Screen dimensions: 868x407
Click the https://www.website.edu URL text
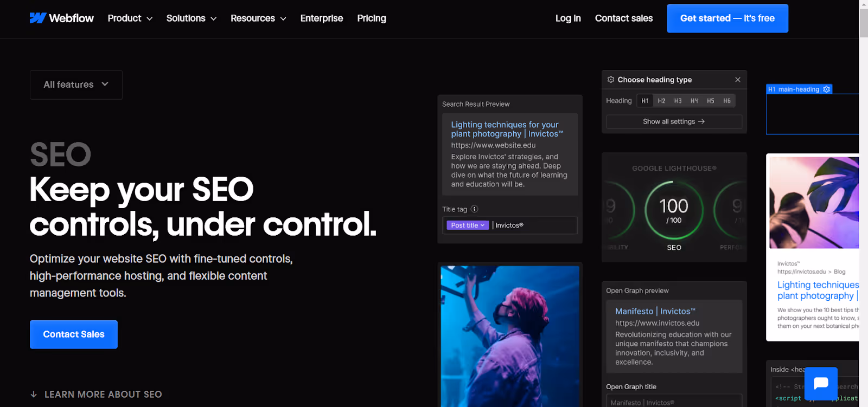pyautogui.click(x=493, y=145)
